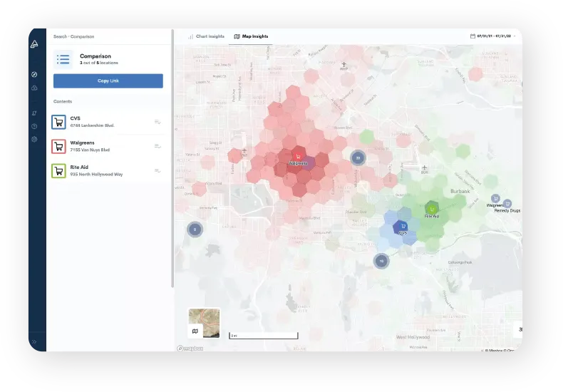Image resolution: width=563 pixels, height=392 pixels.
Task: Open options menu for Rite Aid row
Action: pyautogui.click(x=157, y=170)
